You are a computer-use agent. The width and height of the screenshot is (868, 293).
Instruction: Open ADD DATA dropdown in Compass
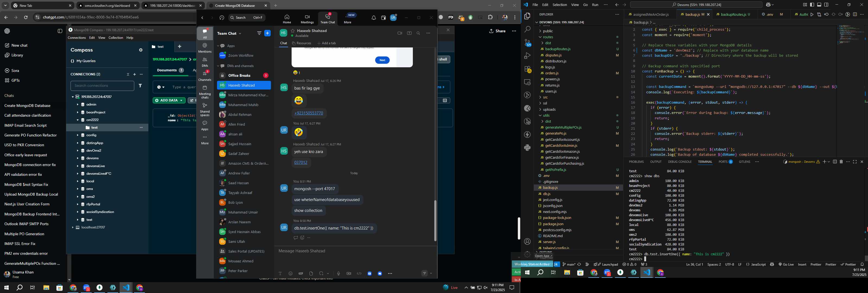pos(169,100)
